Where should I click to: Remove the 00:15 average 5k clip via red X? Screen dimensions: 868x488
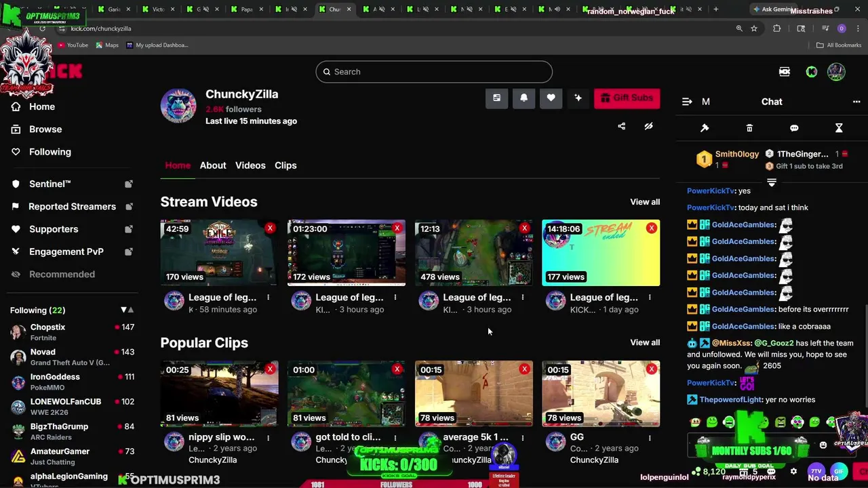click(x=524, y=369)
